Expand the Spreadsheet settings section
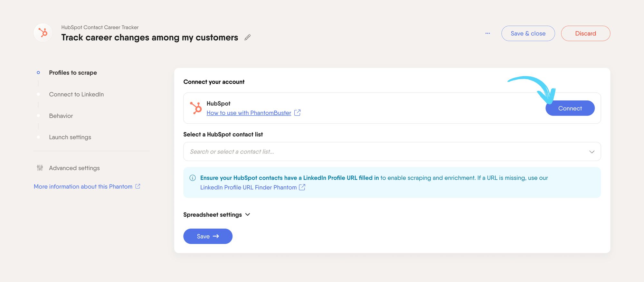 [x=216, y=215]
